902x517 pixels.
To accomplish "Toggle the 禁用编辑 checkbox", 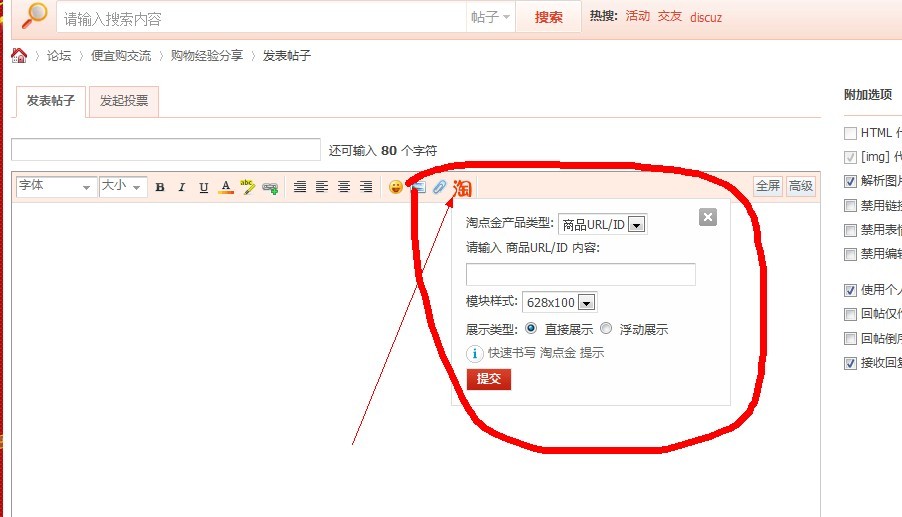I will (x=850, y=254).
